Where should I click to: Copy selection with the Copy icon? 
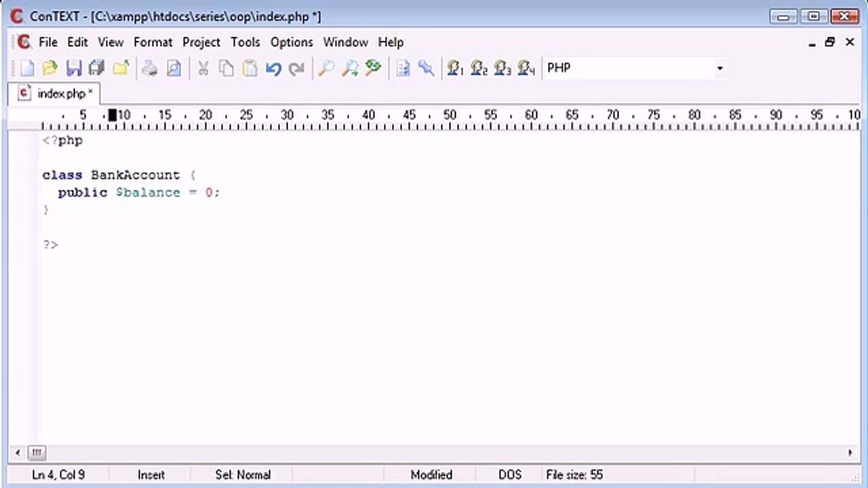tap(226, 68)
